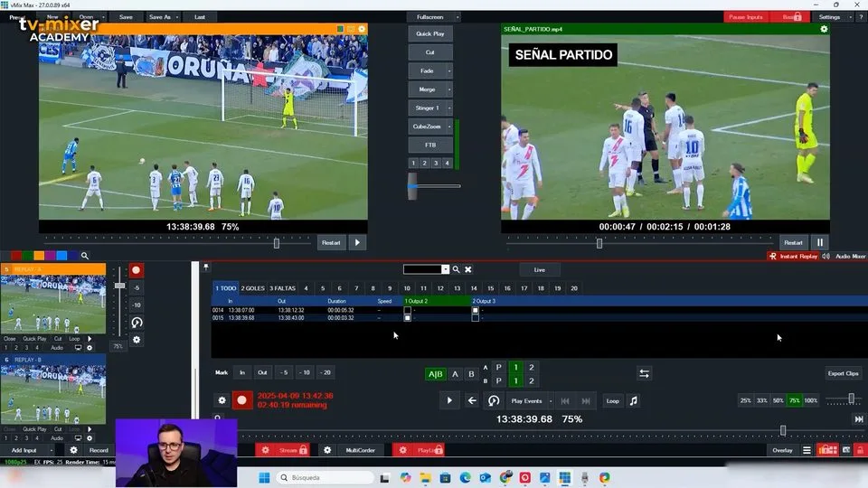
Task: Click the Quick Play transition button
Action: (x=430, y=33)
